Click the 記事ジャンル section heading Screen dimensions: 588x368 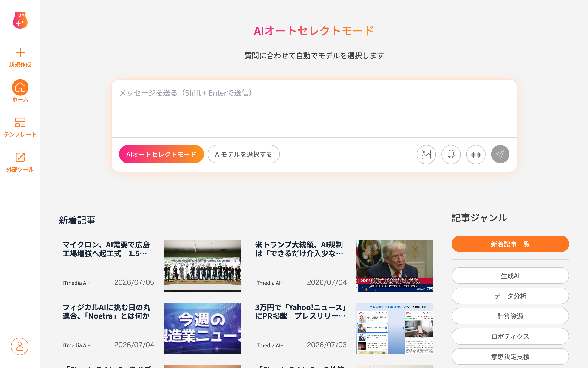[x=479, y=218]
